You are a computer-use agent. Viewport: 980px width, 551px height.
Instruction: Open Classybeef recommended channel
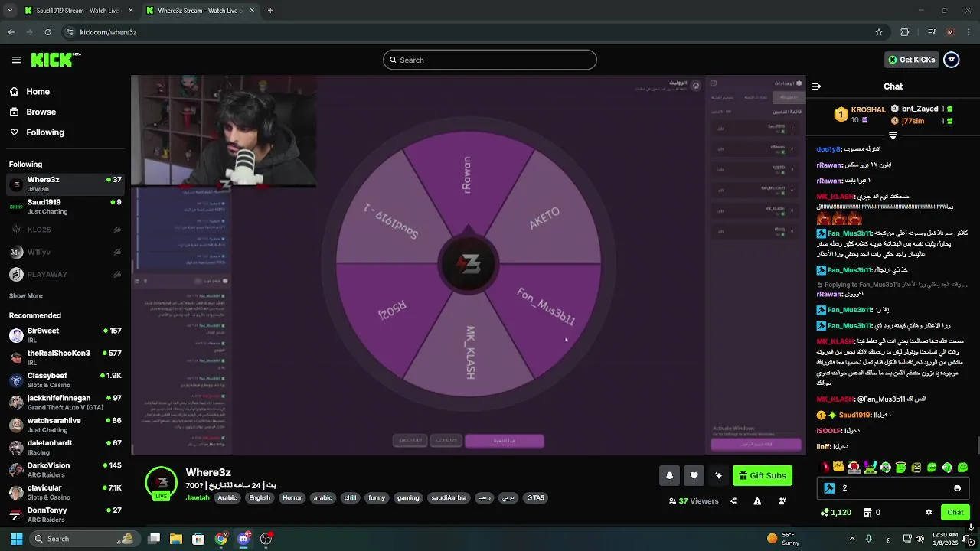click(x=65, y=380)
